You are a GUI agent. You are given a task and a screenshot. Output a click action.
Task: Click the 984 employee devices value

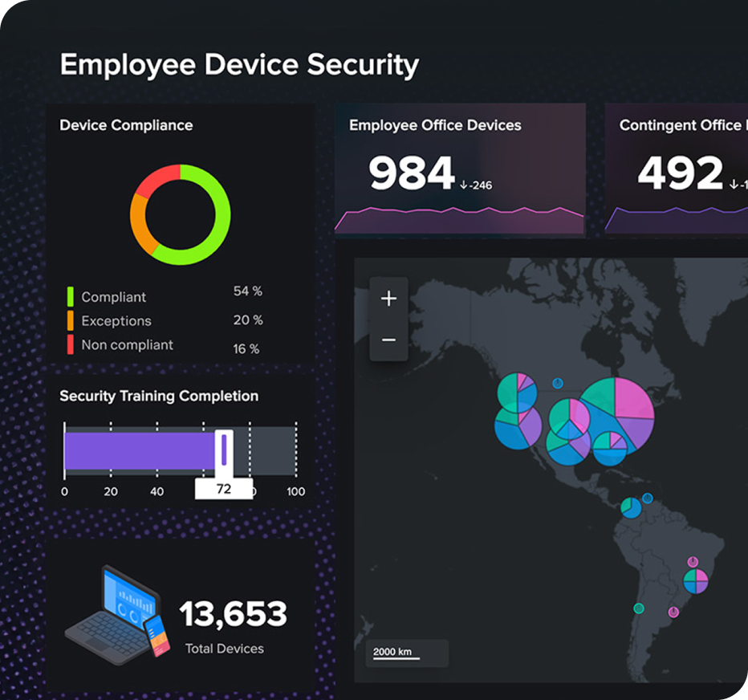tap(410, 175)
